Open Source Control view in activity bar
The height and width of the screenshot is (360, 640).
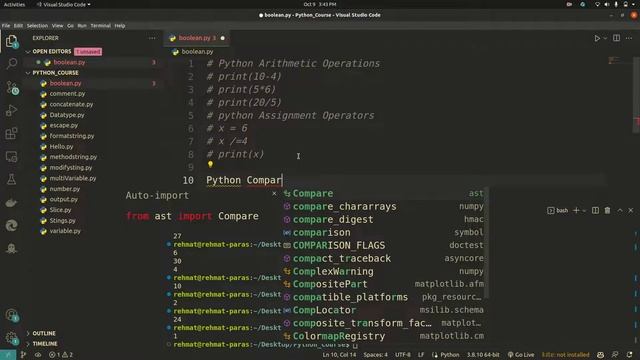(11, 87)
